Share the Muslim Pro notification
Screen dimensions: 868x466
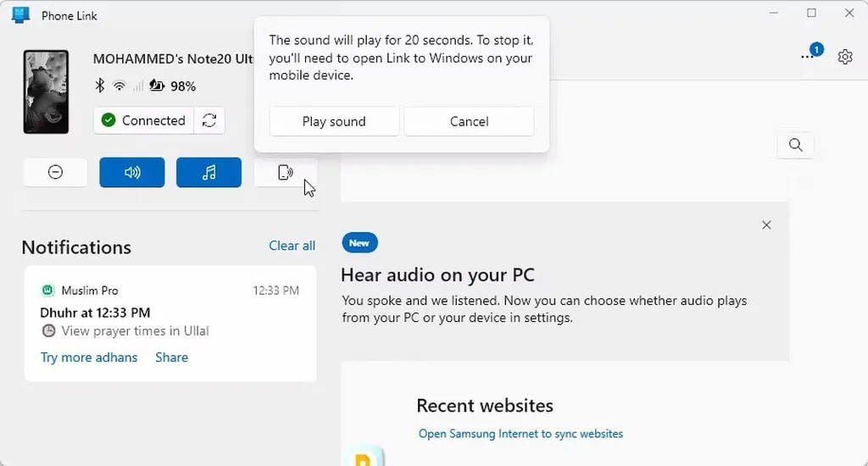171,358
